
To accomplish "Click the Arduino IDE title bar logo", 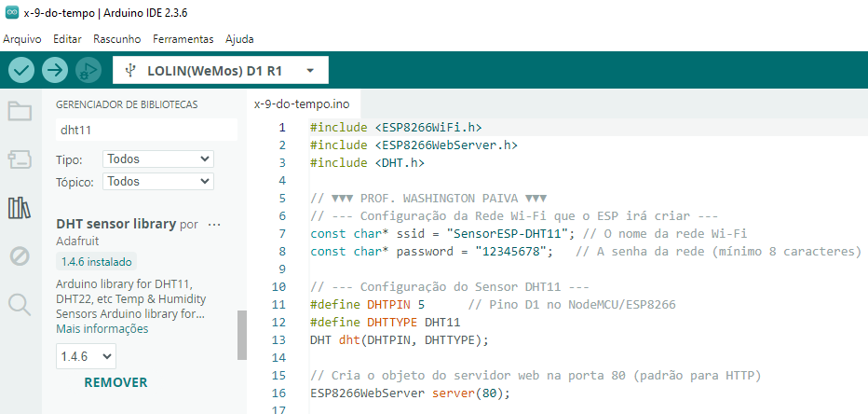I will pos(11,13).
